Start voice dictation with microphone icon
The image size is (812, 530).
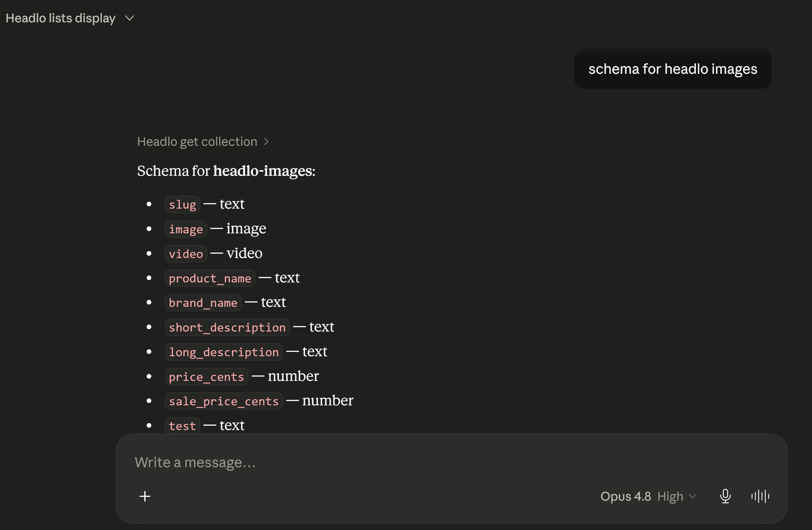tap(725, 496)
